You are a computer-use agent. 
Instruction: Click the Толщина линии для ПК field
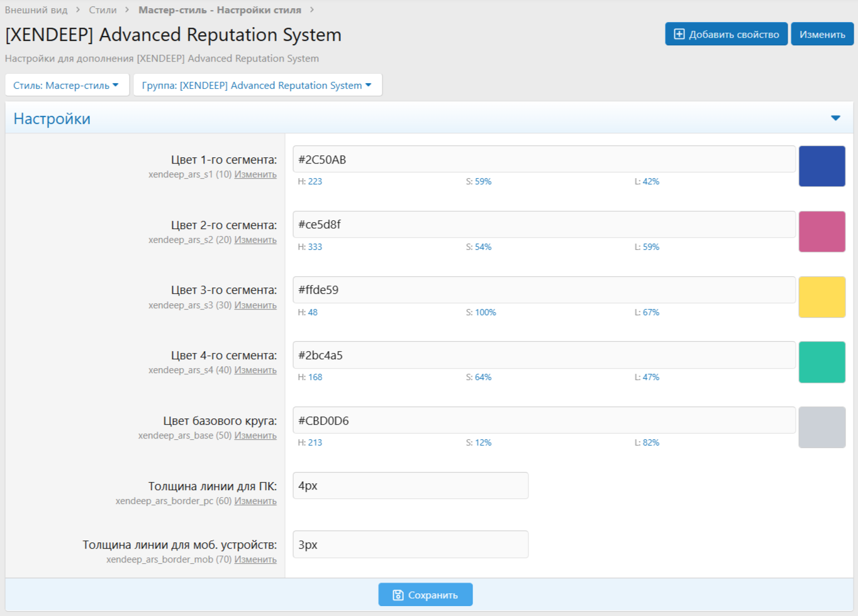click(410, 486)
